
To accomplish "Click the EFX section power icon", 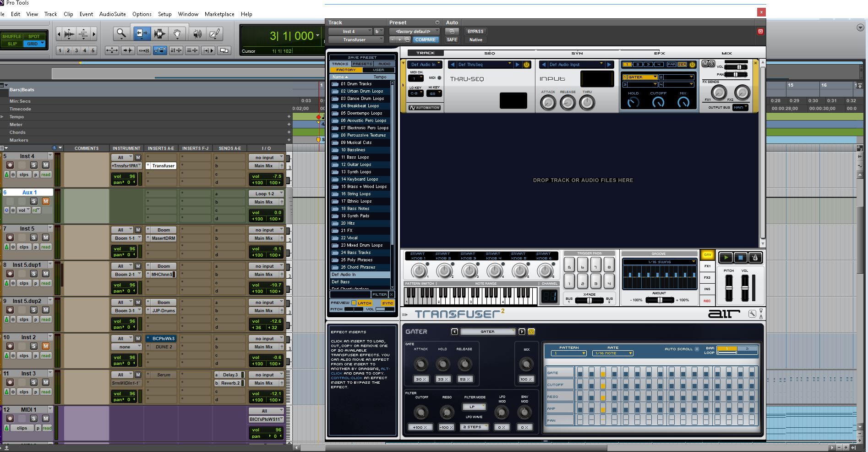I will (692, 65).
